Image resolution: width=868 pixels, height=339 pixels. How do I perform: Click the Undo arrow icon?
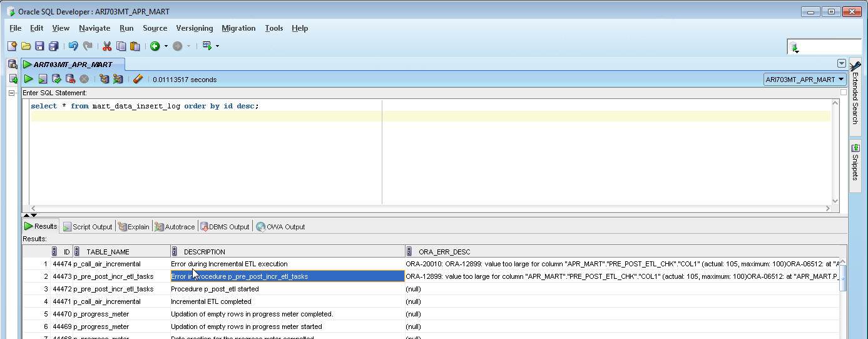73,46
